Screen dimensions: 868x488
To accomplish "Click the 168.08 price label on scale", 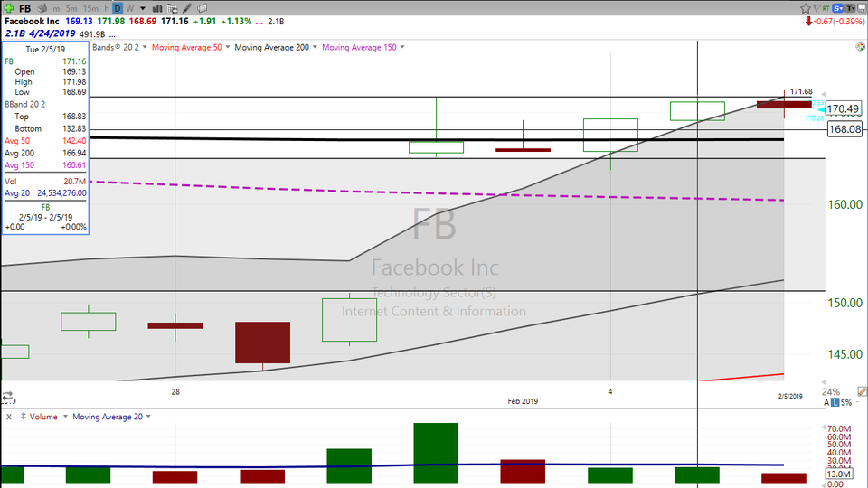I will coord(844,129).
